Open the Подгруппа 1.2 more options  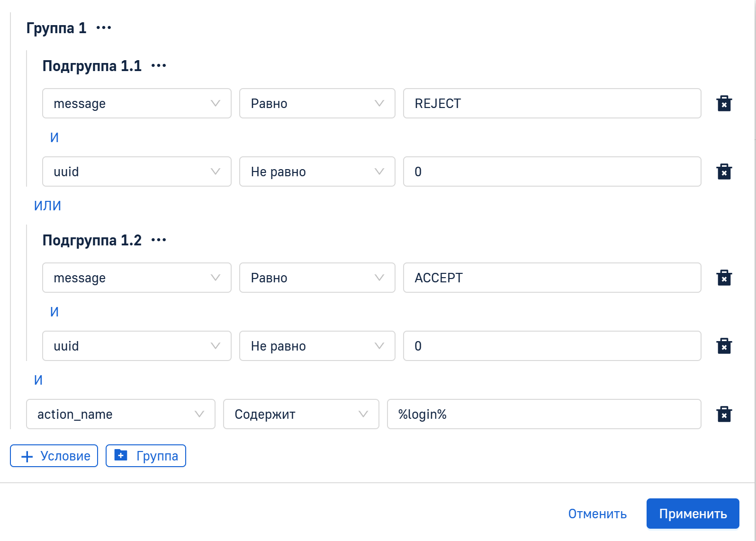pyautogui.click(x=159, y=240)
